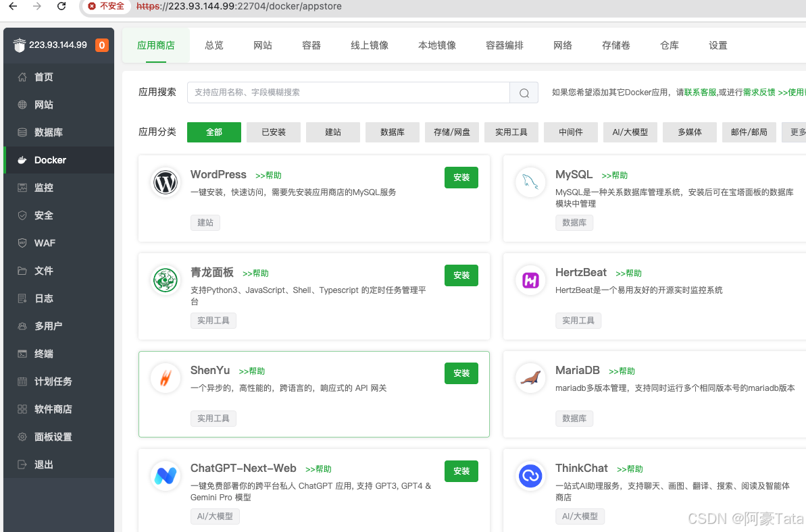This screenshot has width=806, height=532.
Task: Filter apps by 存储/网盘
Action: (x=452, y=132)
